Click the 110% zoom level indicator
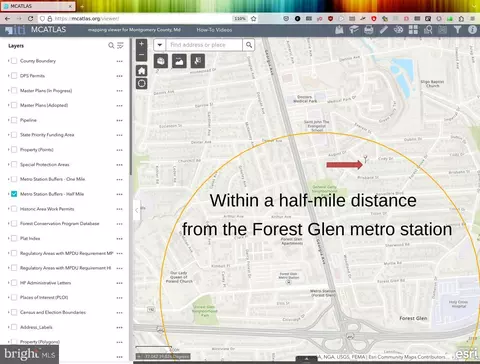The width and height of the screenshot is (480, 364). click(240, 19)
